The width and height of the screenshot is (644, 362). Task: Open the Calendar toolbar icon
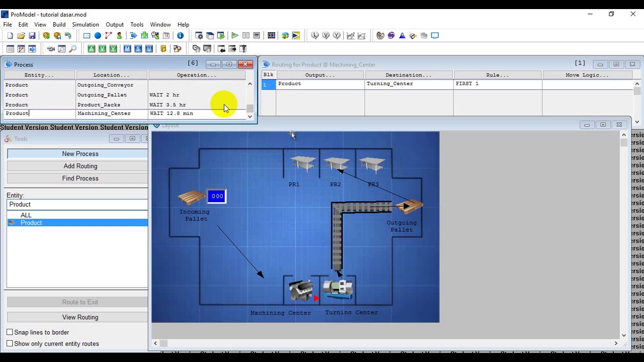click(x=166, y=36)
